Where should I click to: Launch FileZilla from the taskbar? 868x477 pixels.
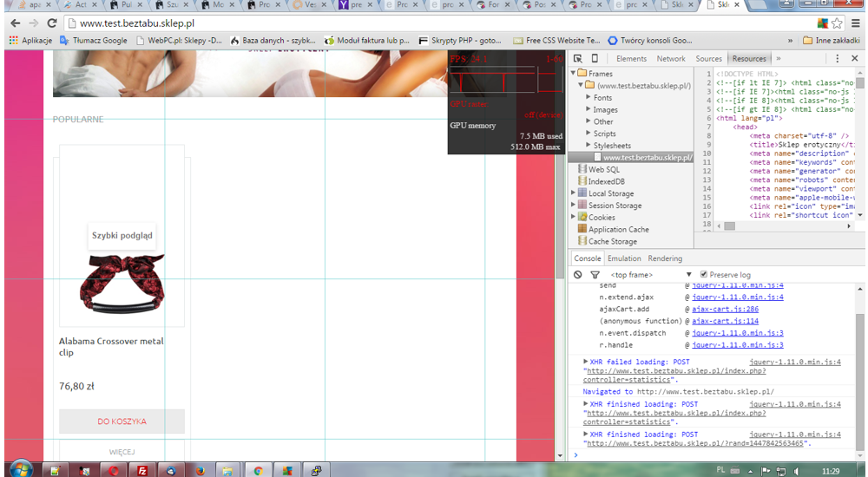click(142, 470)
